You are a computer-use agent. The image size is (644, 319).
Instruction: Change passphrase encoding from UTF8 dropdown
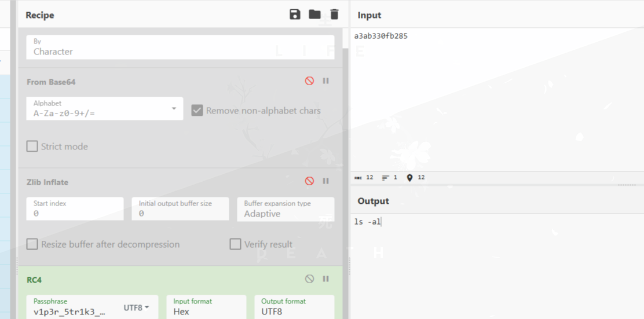pos(137,308)
